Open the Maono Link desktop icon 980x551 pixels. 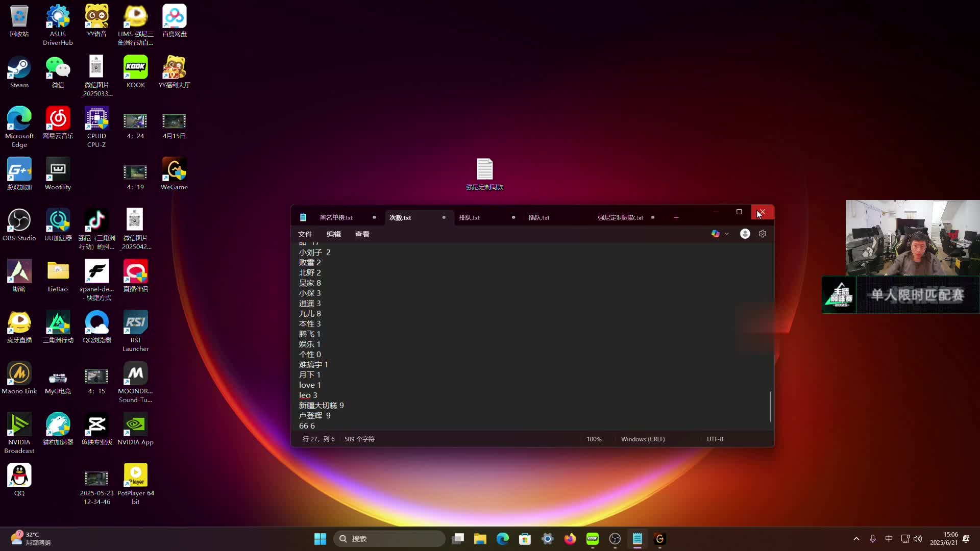tap(19, 378)
